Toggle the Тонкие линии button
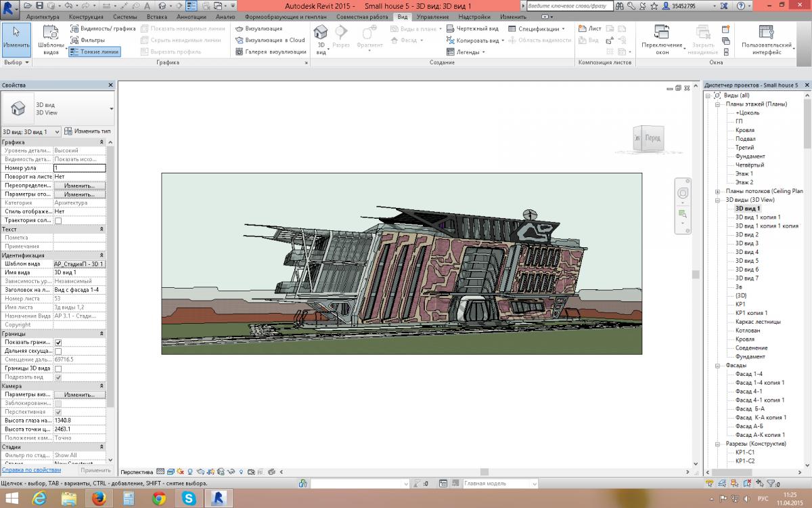The width and height of the screenshot is (812, 508). click(x=95, y=51)
